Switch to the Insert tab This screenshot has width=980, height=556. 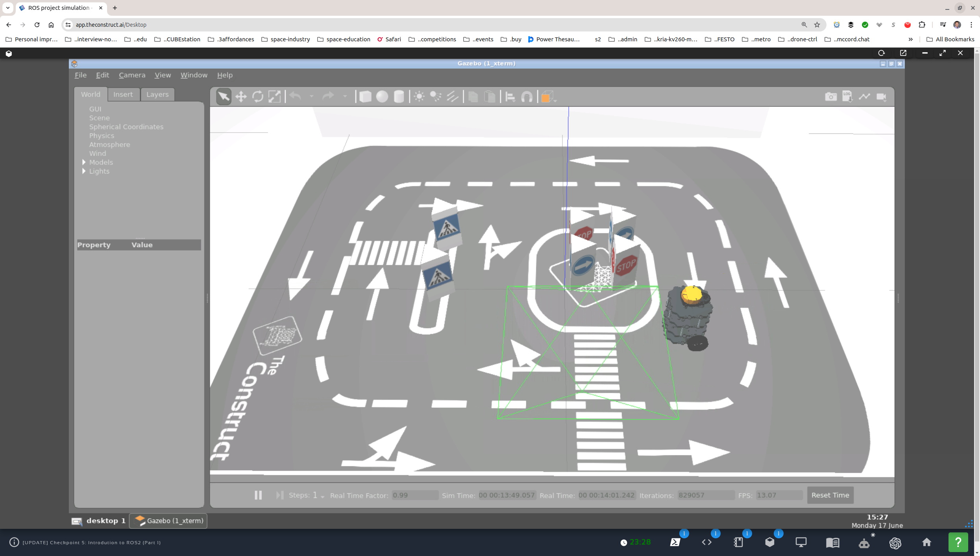[123, 94]
